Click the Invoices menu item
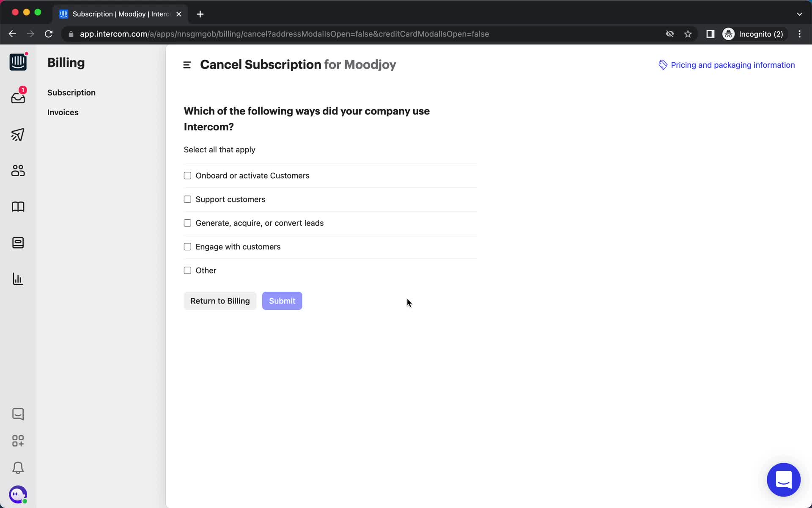 63,112
